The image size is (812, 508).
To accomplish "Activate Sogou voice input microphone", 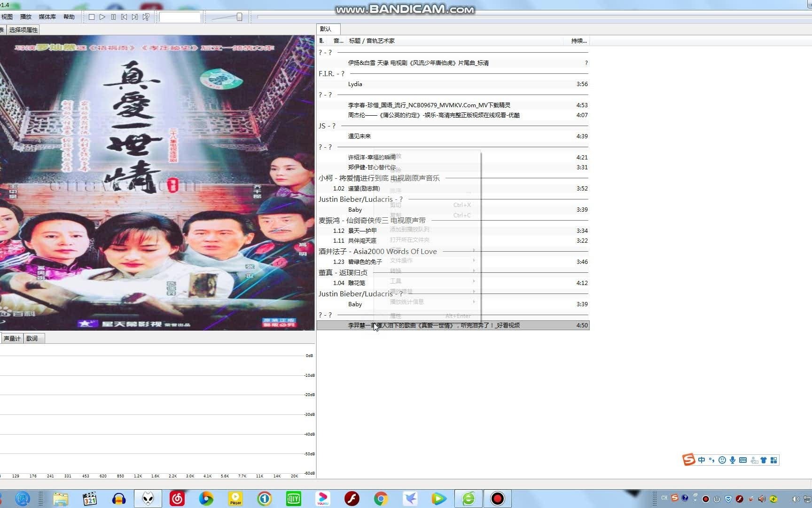I will (732, 460).
